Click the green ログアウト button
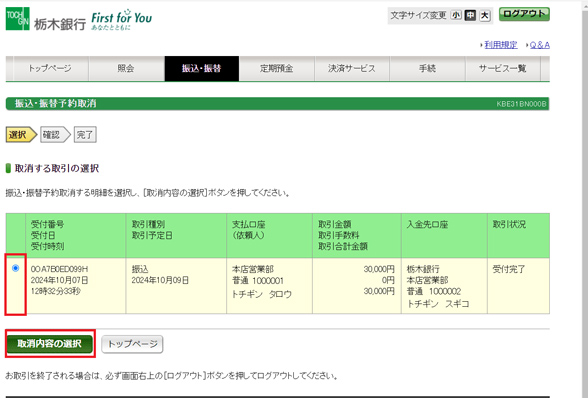The height and width of the screenshot is (398, 588). 524,14
